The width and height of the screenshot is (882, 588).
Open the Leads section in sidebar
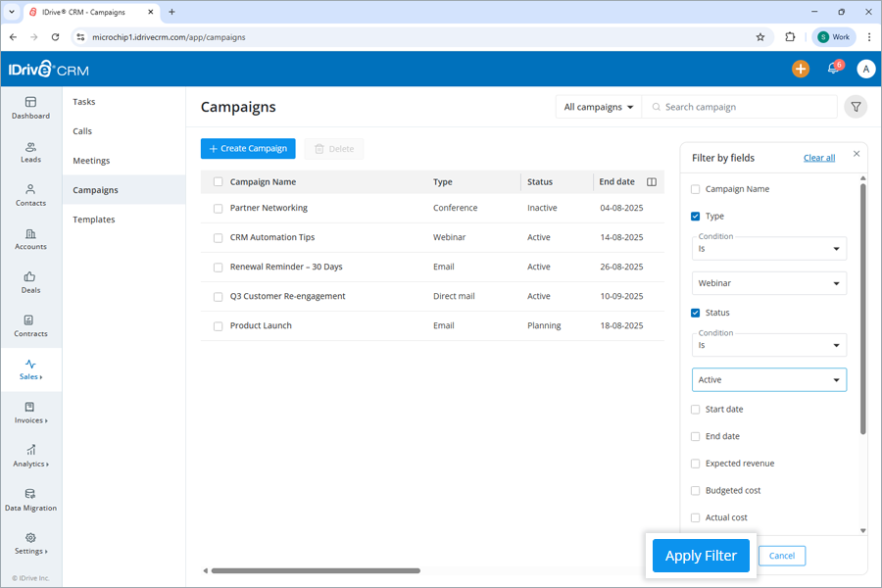30,153
